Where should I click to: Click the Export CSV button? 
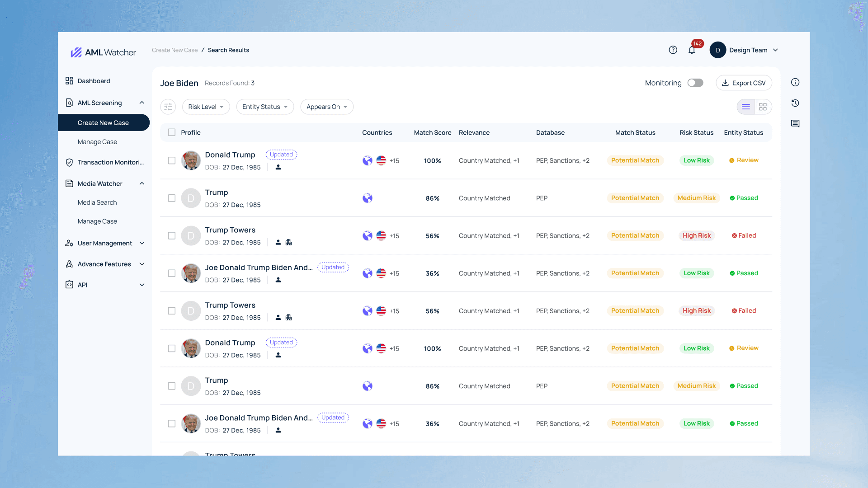point(744,83)
